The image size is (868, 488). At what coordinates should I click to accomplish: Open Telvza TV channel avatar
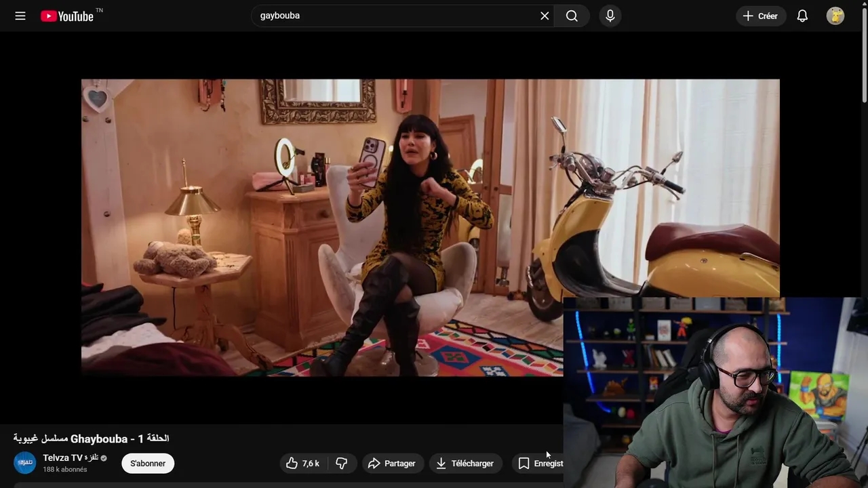point(25,463)
